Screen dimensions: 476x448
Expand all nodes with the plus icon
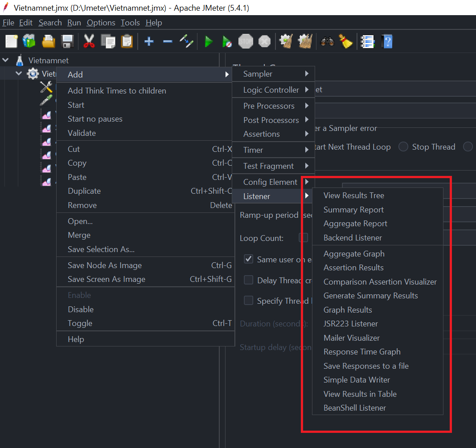(149, 41)
